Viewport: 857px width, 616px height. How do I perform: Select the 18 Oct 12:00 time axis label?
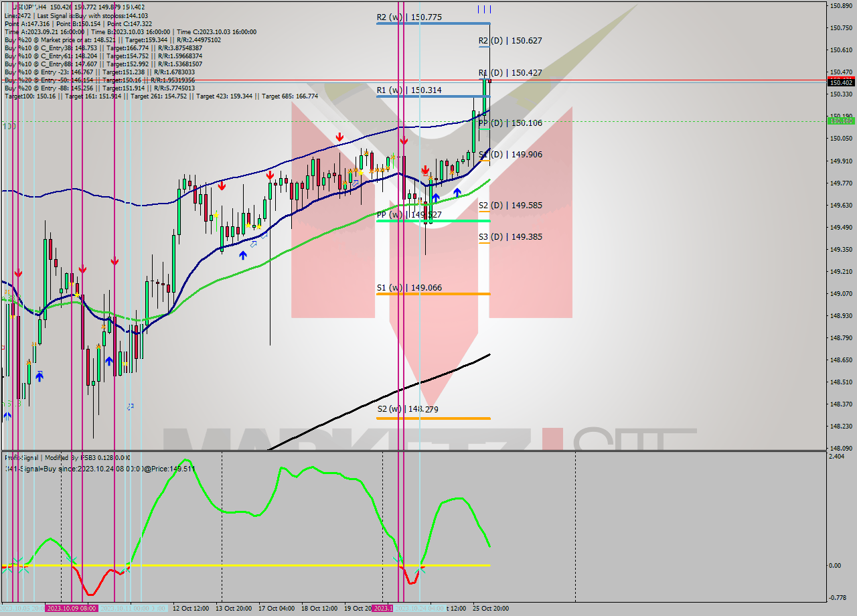pos(319,608)
